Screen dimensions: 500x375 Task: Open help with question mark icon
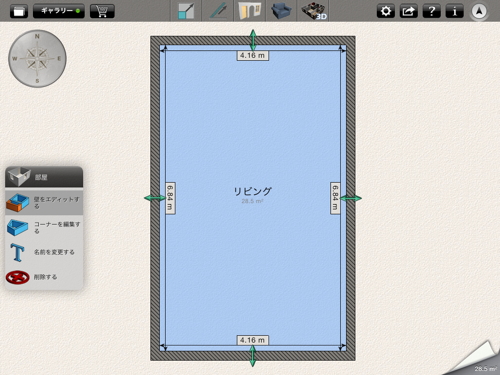[x=432, y=11]
